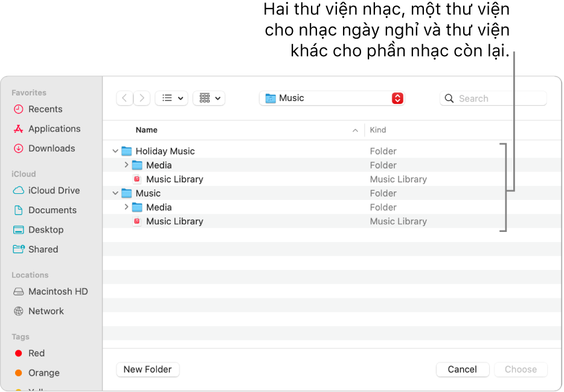This screenshot has height=392, width=564.
Task: Open the list view options dropdown
Action: pos(171,98)
